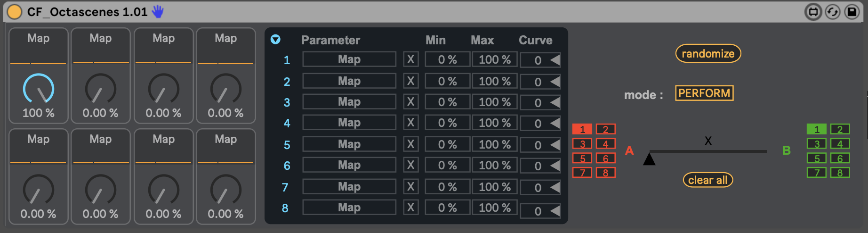Click the circular arrows icon in title bar

(833, 12)
